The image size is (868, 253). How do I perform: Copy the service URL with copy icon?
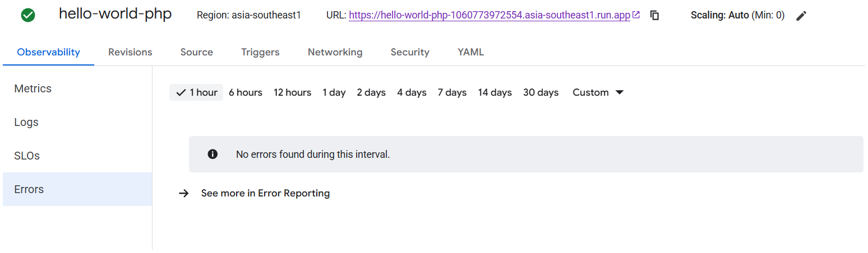[x=654, y=16]
